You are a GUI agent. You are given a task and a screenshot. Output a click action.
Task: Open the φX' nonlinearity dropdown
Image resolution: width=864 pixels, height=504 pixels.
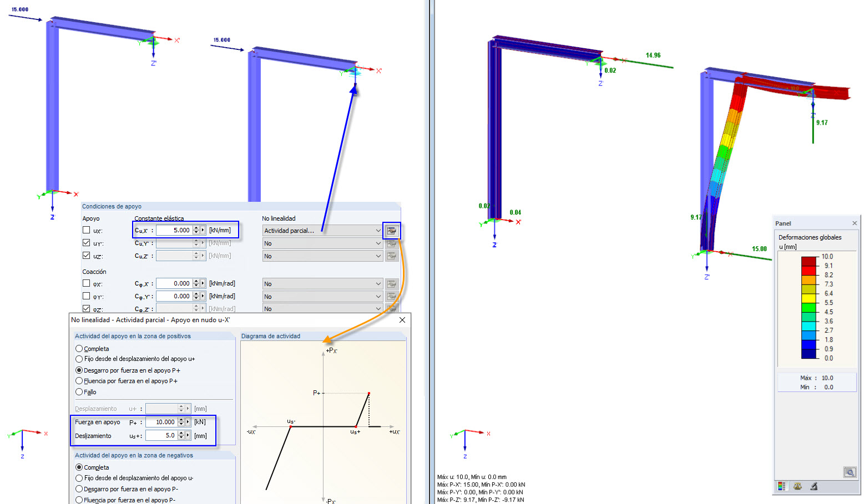pos(322,284)
